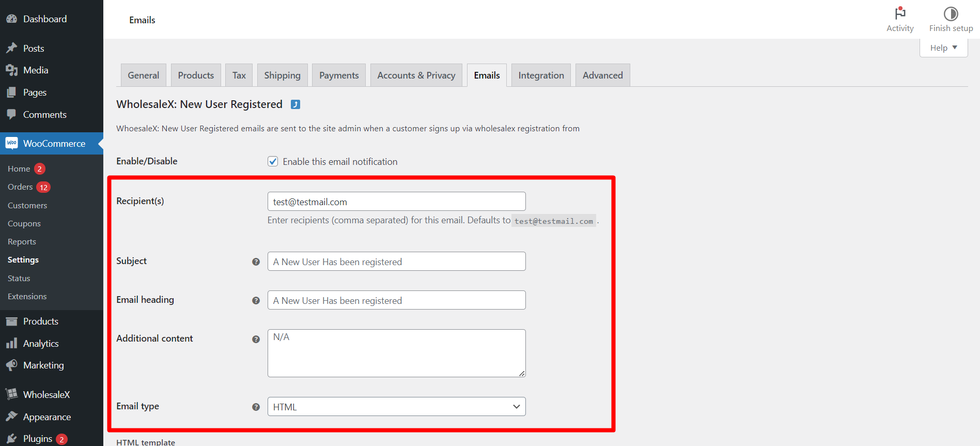Image resolution: width=980 pixels, height=446 pixels.
Task: Click the Additional content help icon
Action: pos(256,339)
